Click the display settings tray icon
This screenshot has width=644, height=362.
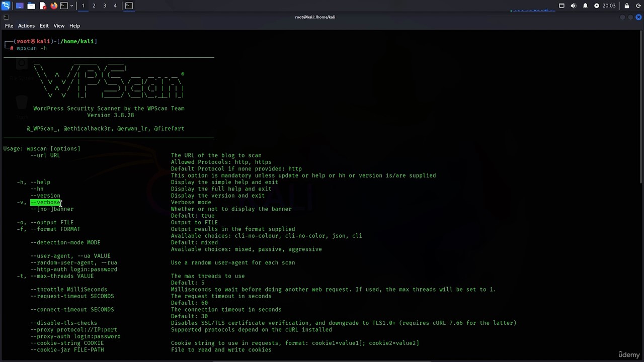[561, 6]
